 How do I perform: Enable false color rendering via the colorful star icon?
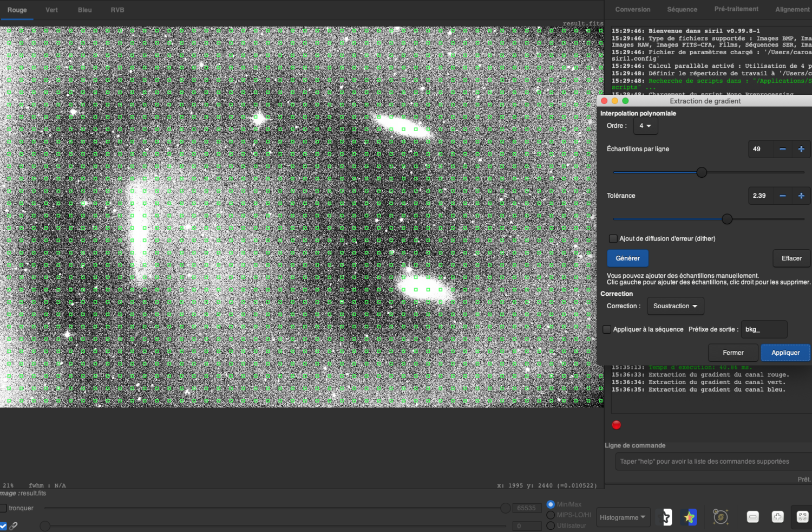point(690,517)
